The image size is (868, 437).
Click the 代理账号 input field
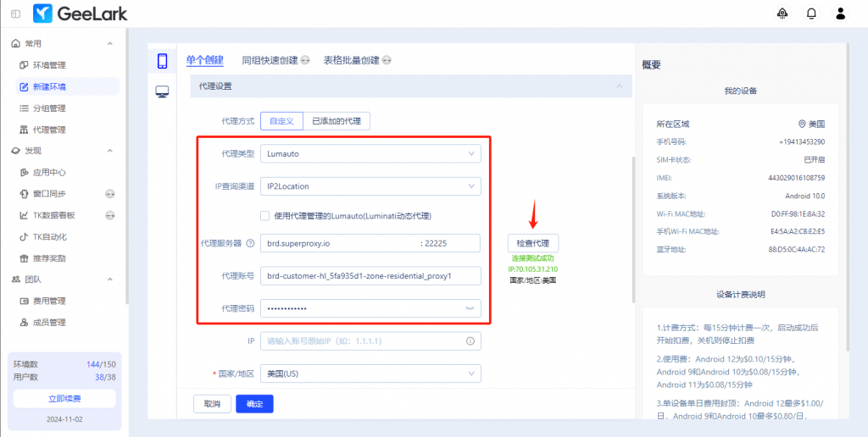[370, 276]
